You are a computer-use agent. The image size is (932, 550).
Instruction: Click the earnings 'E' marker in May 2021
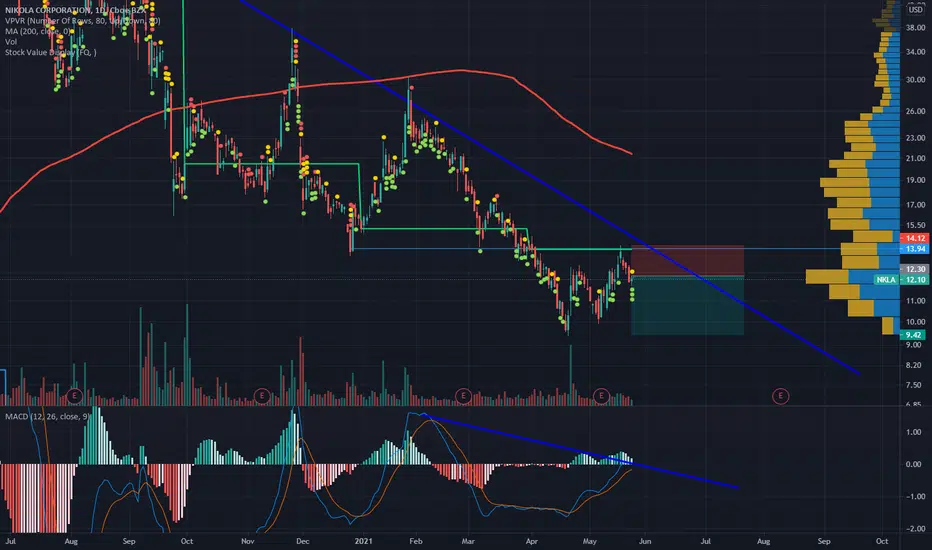tap(601, 395)
